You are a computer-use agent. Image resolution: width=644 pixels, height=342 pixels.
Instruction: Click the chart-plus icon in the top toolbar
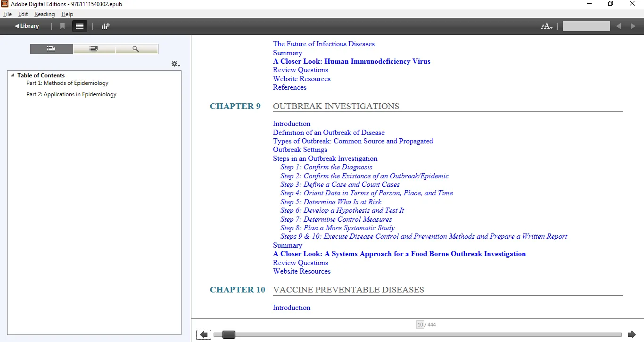tap(106, 26)
